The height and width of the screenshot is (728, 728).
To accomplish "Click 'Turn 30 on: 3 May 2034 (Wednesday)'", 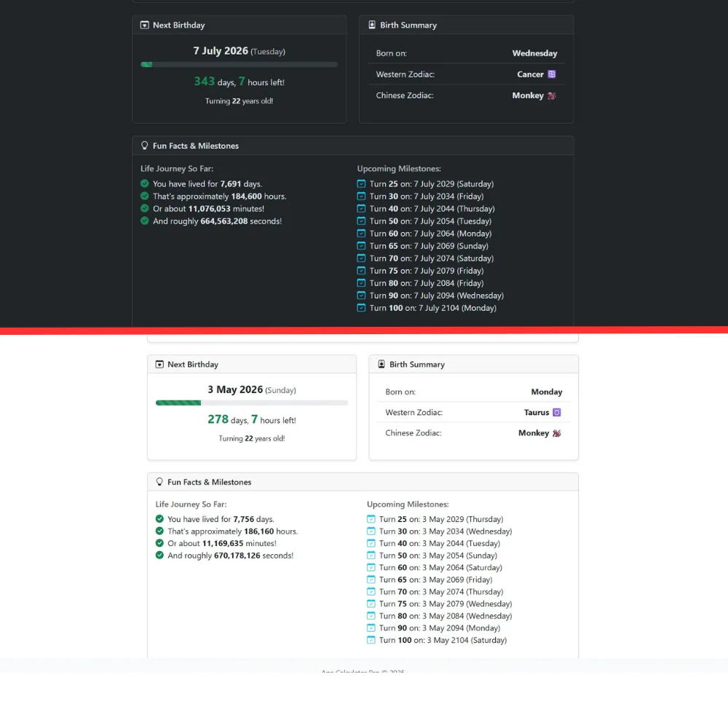I will pos(446,531).
